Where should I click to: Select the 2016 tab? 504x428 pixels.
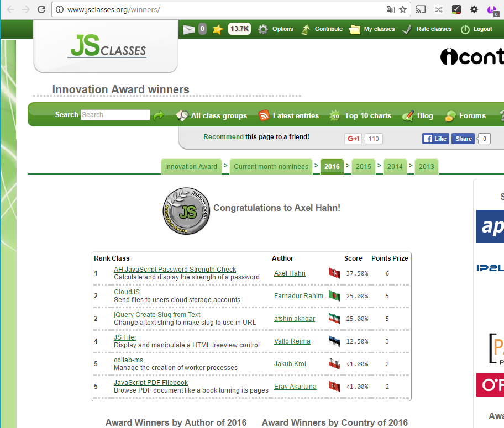[x=332, y=167]
